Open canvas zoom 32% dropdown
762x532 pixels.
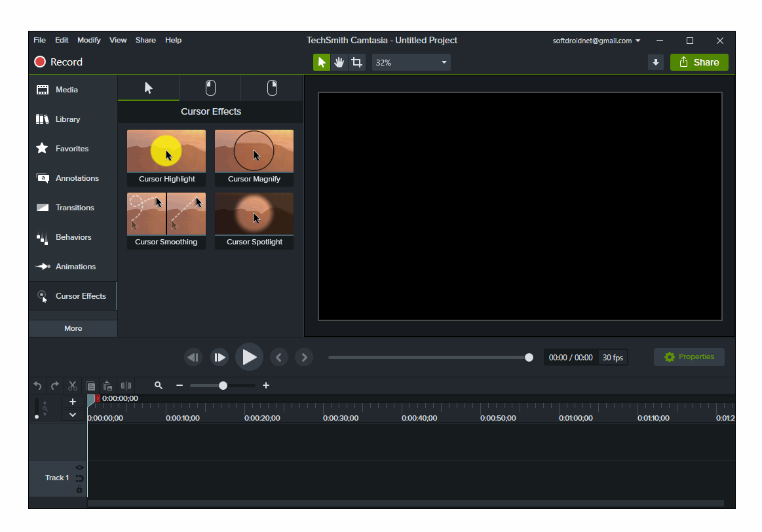(411, 62)
